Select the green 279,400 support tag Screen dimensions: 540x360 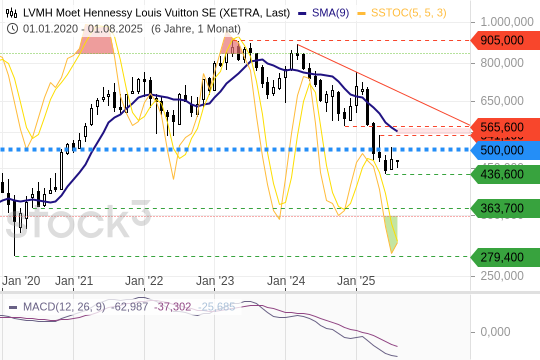click(x=505, y=257)
